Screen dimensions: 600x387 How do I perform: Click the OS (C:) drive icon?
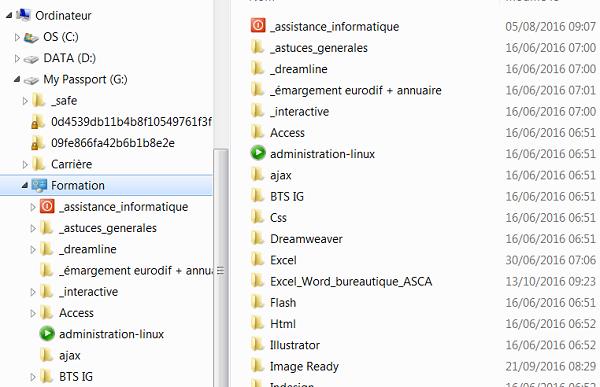[x=31, y=37]
